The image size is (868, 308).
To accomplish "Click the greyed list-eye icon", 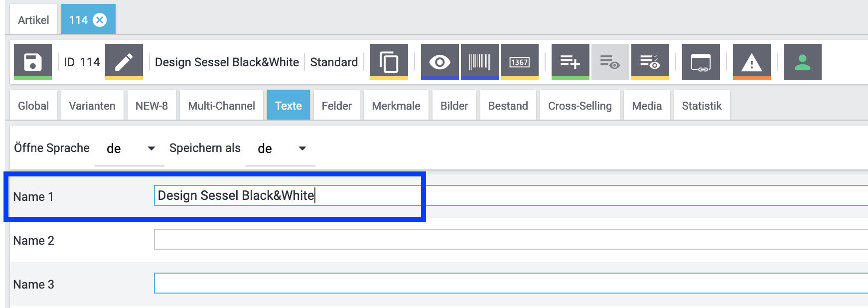I will 610,62.
